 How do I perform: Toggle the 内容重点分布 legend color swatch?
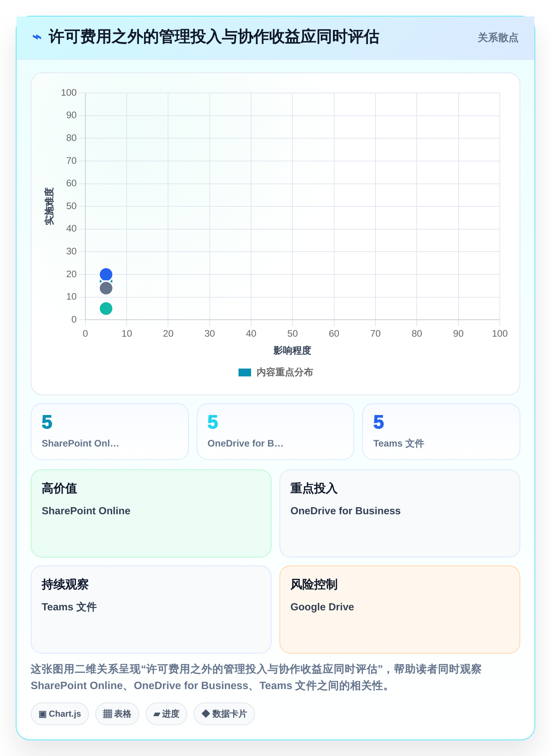[245, 372]
